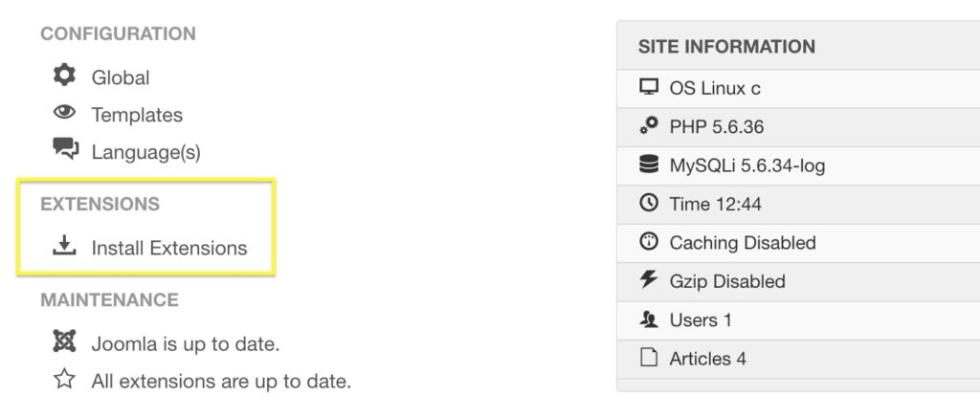
Task: Click the Global configuration gear icon
Action: [64, 76]
